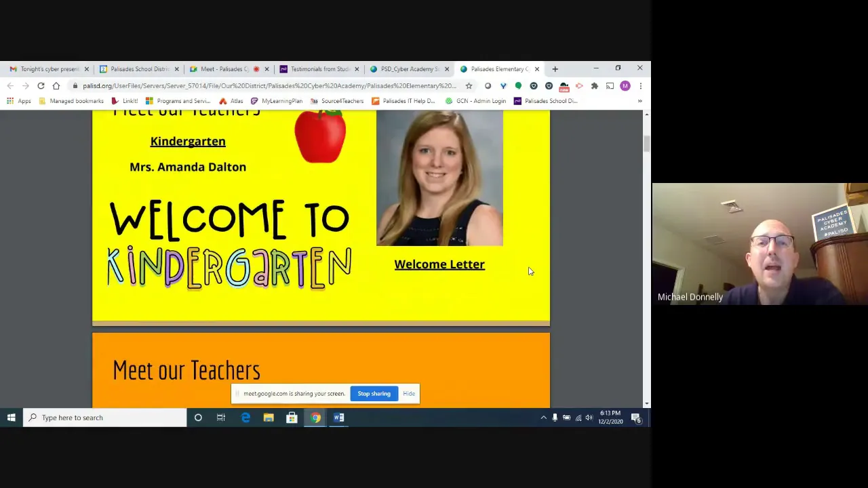Viewport: 868px width, 488px height.
Task: Open the LinkIt! bookmark
Action: click(125, 101)
